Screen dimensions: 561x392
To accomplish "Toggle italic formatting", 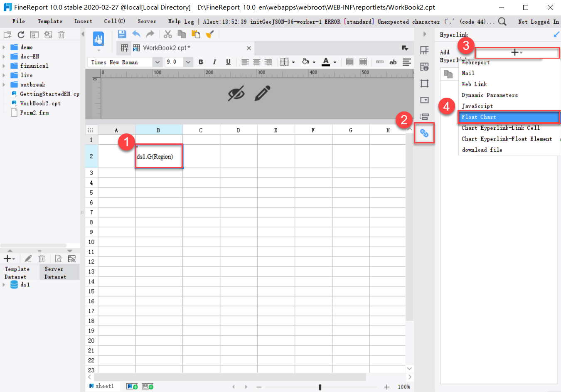I will click(214, 62).
